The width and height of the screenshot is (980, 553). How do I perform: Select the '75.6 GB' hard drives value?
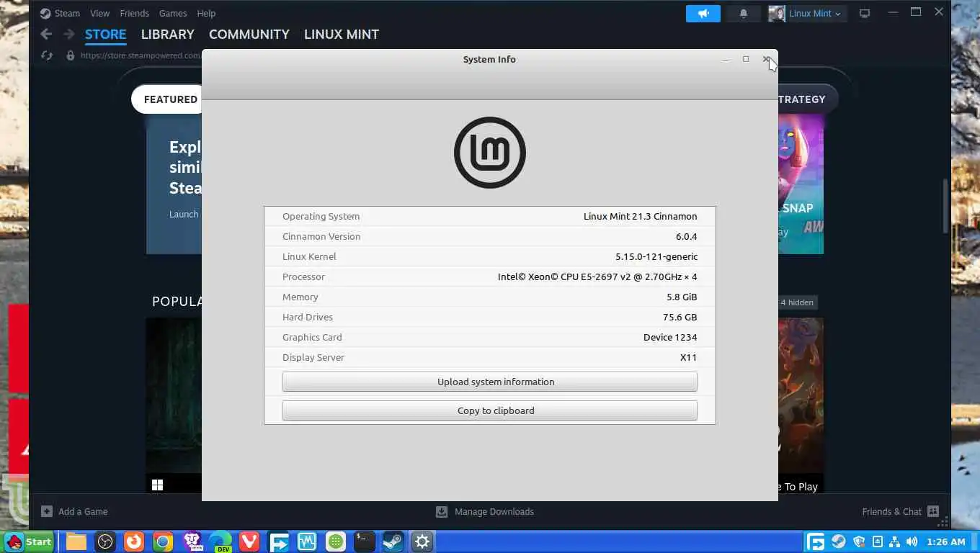pos(680,317)
